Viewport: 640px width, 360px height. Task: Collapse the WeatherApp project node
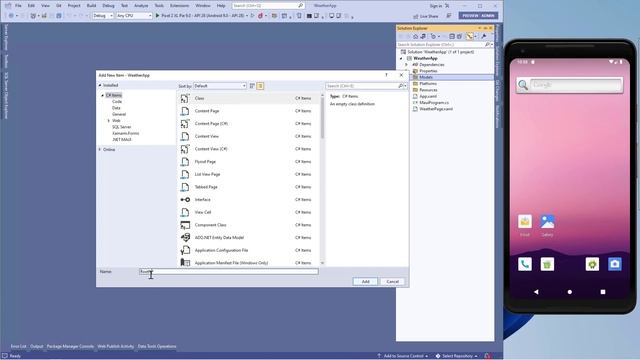pyautogui.click(x=402, y=58)
